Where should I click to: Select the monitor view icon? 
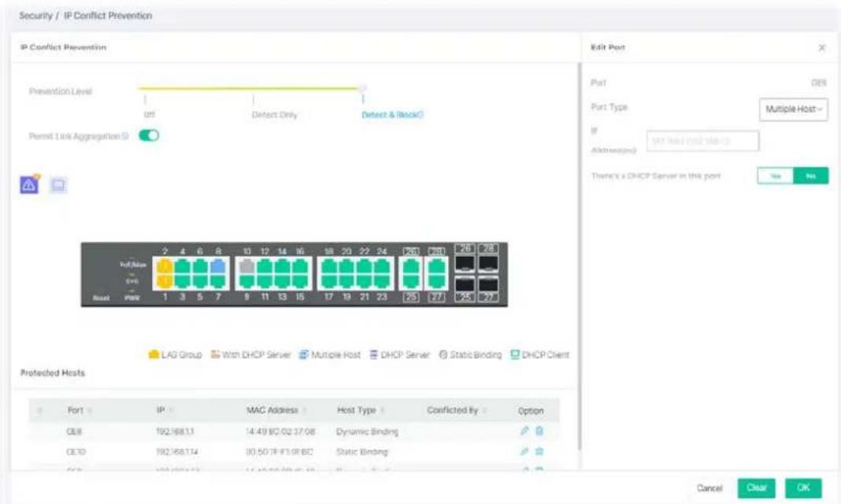click(x=58, y=185)
